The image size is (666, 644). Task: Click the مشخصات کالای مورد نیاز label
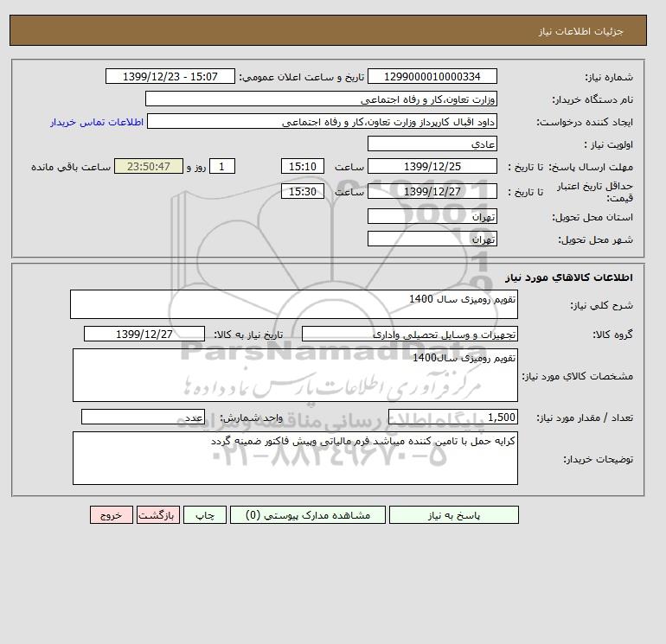tap(578, 376)
